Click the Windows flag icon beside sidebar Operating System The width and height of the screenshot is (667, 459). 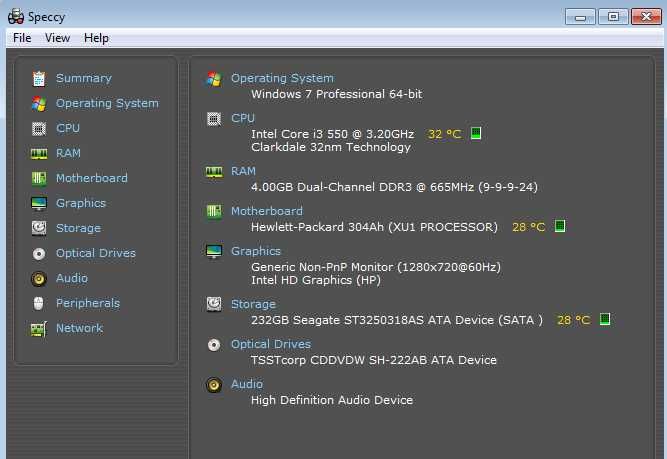coord(39,104)
